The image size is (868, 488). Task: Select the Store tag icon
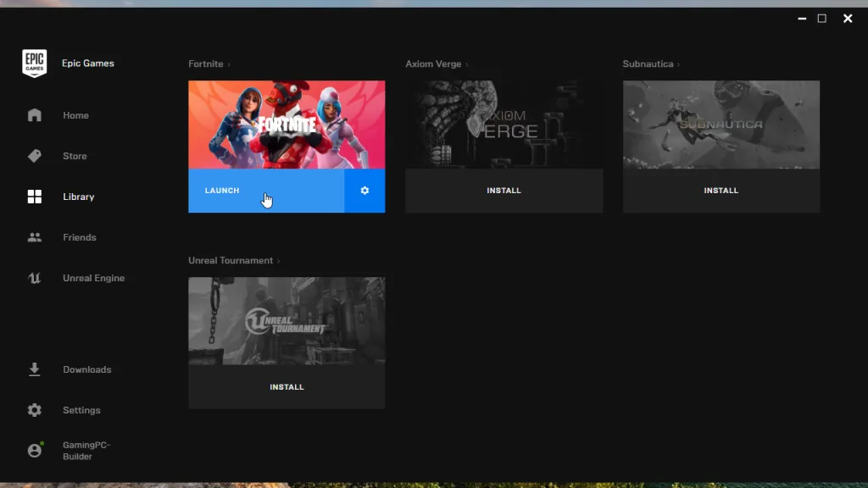coord(34,156)
